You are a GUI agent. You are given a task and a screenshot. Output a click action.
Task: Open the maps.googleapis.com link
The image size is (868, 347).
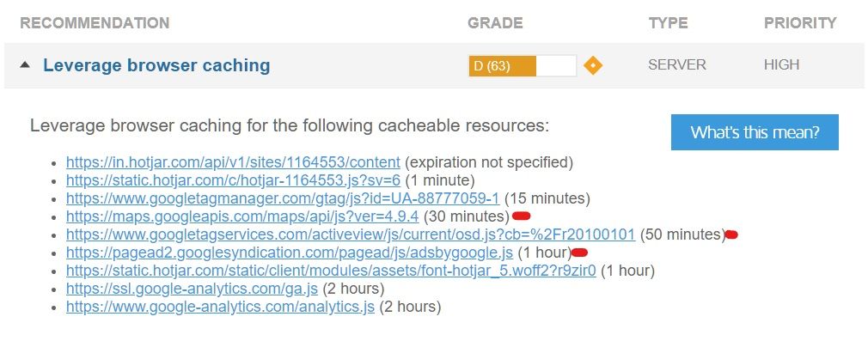pos(242,216)
